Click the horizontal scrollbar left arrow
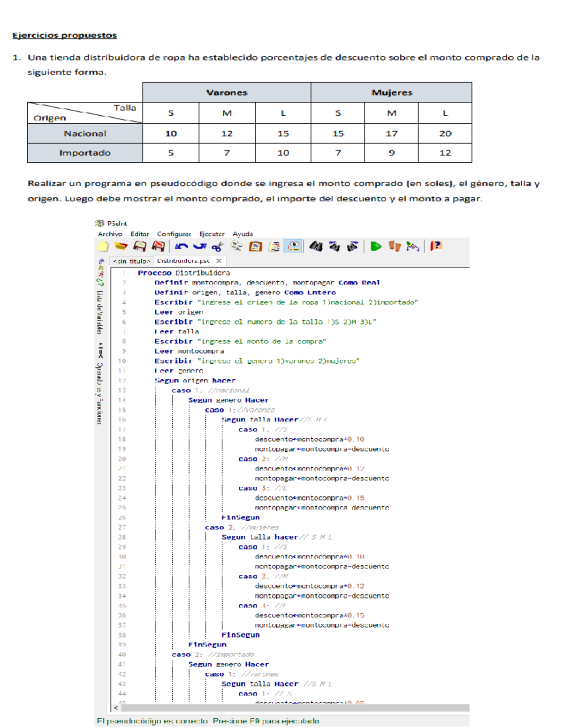The height and width of the screenshot is (728, 563). click(x=116, y=708)
